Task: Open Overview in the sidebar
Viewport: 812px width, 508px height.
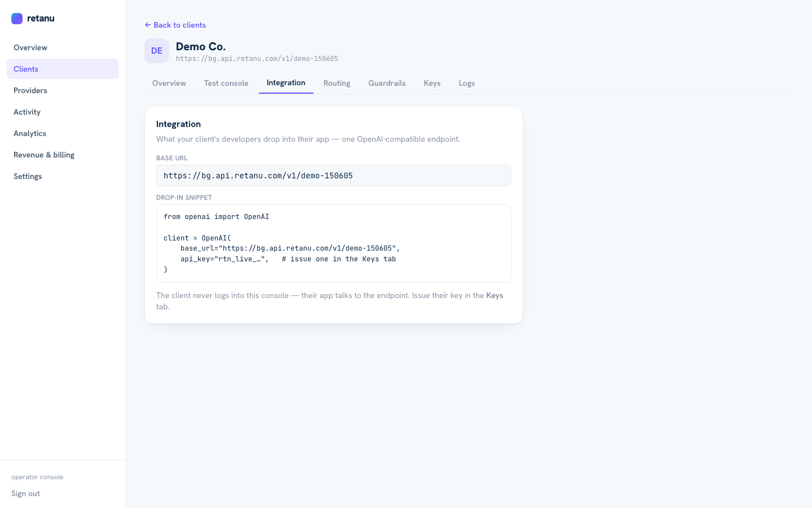Action: (63, 47)
